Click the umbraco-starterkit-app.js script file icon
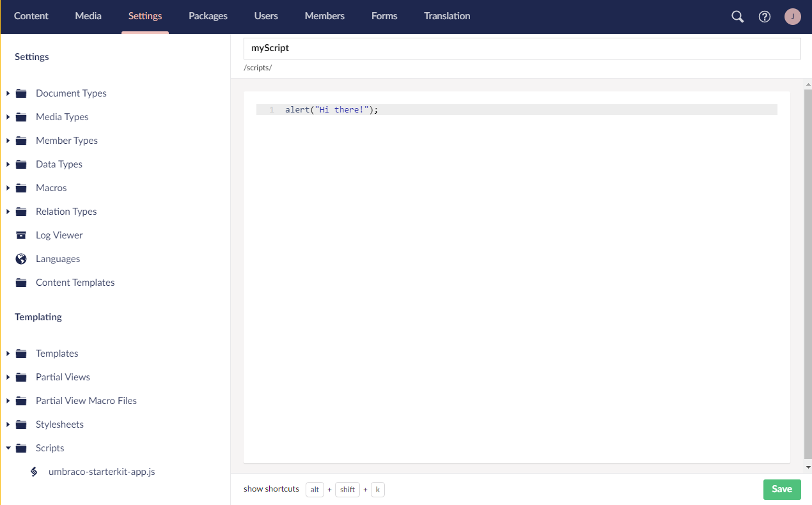This screenshot has width=812, height=505. 34,472
